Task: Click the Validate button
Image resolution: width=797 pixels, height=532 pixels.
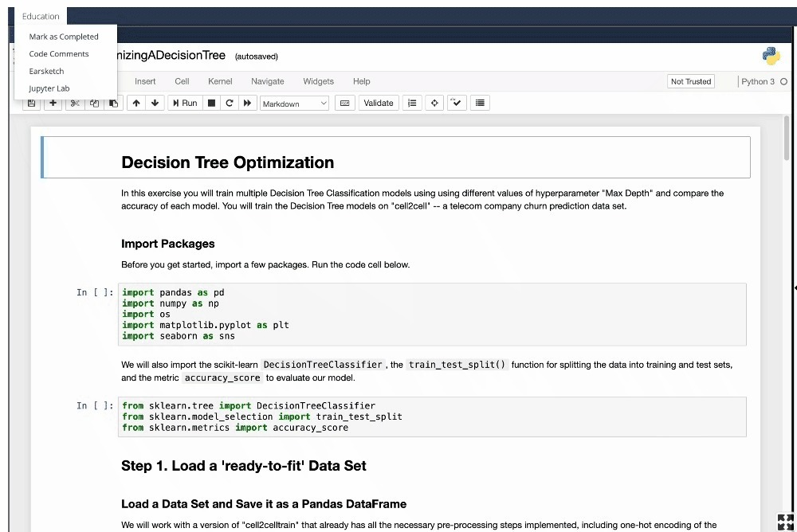Action: point(379,104)
